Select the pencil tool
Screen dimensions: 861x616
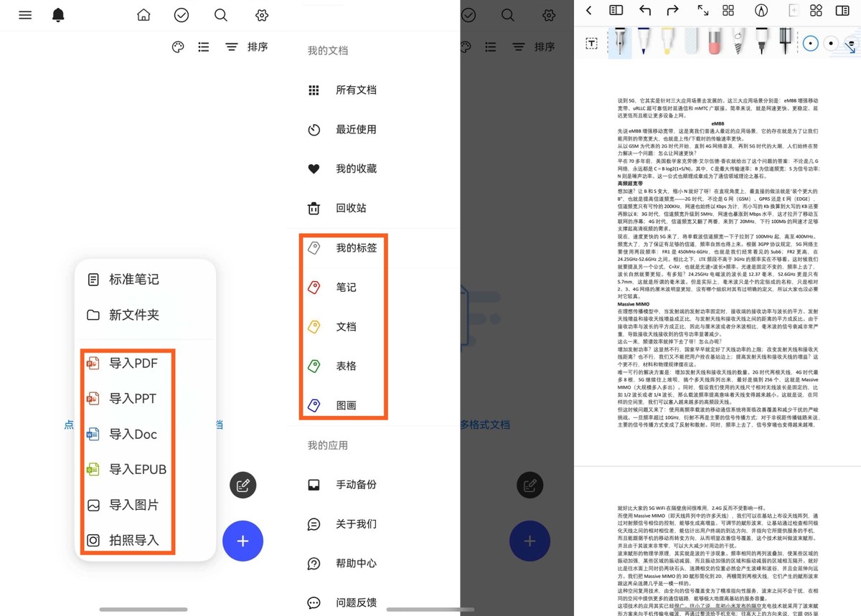pyautogui.click(x=738, y=43)
